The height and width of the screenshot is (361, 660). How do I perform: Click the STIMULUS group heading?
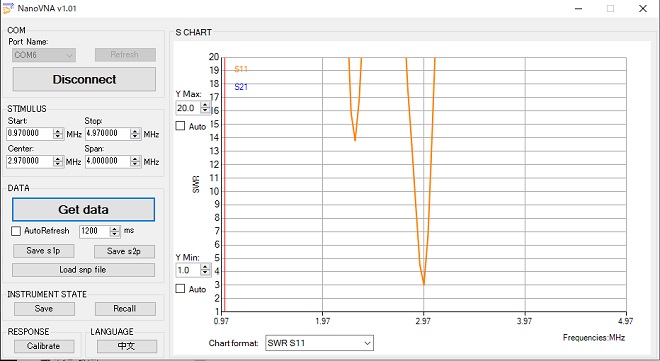click(27, 109)
